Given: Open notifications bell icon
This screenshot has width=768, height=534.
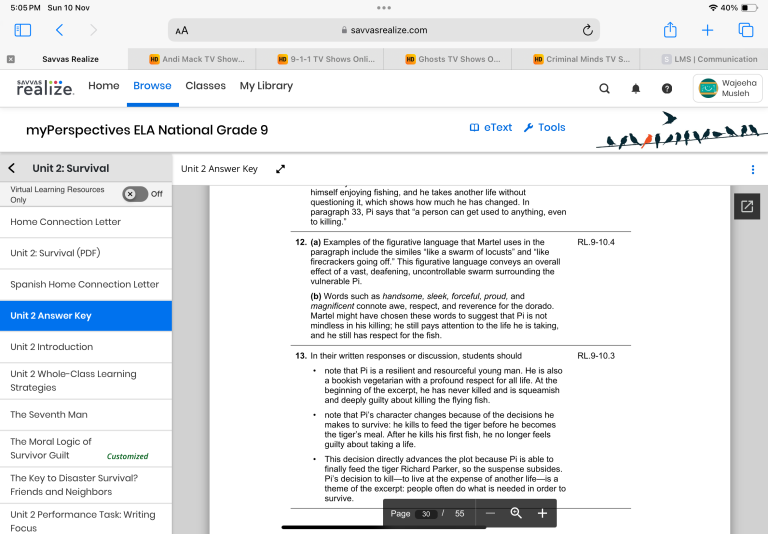Looking at the screenshot, I should [x=635, y=88].
